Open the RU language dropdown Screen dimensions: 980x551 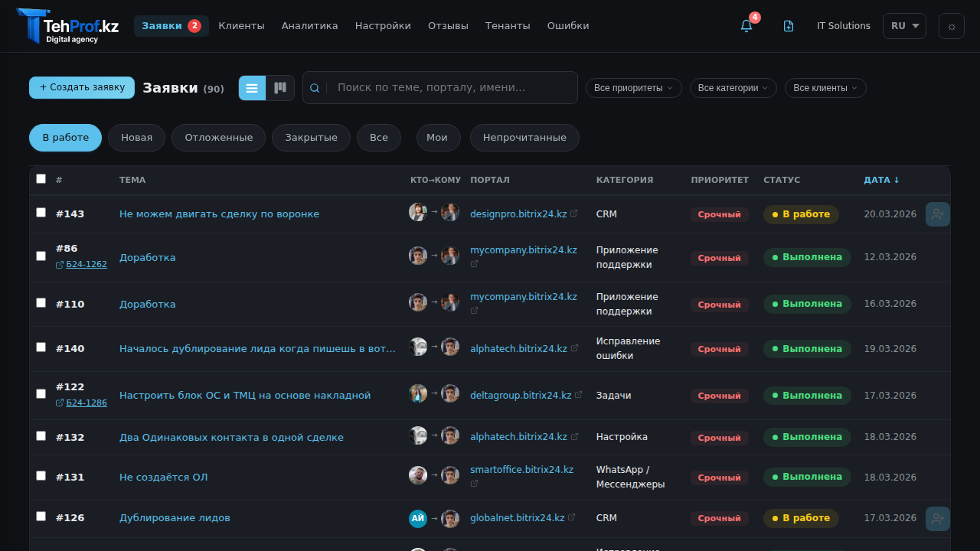(904, 25)
